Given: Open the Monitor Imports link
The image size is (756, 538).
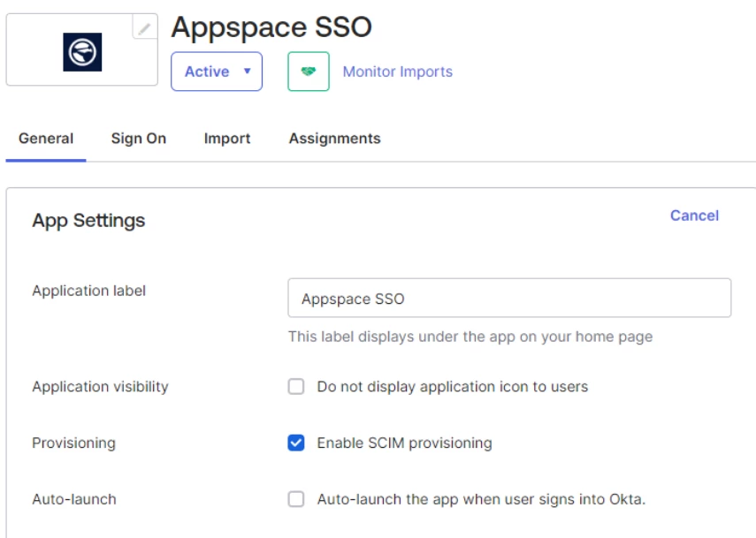Looking at the screenshot, I should tap(398, 72).
